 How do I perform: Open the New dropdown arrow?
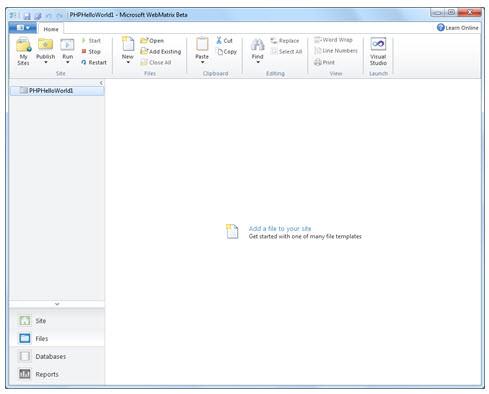pyautogui.click(x=128, y=62)
